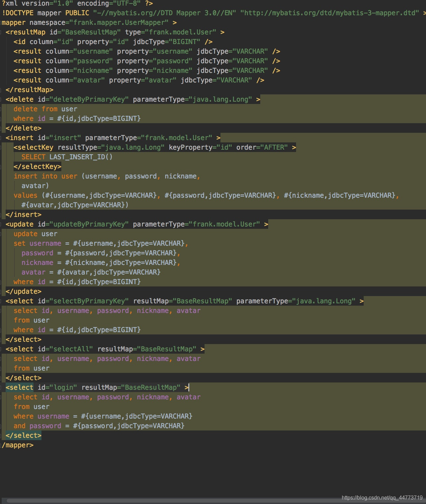426x504 pixels.
Task: Click id="login" in the last select tag
Action: [x=57, y=387]
